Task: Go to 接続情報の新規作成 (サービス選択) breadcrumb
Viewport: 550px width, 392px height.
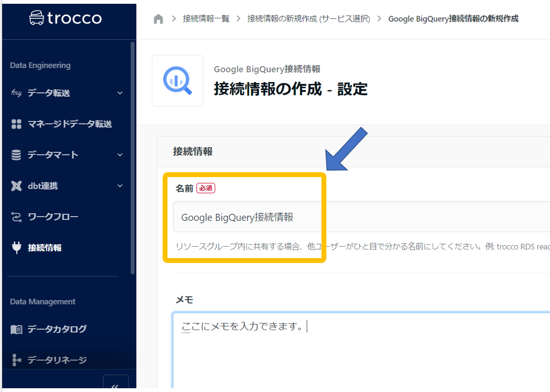Action: click(308, 19)
